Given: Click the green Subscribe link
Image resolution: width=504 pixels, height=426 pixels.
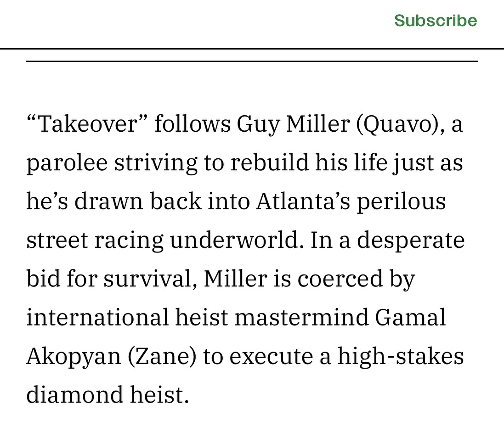Looking at the screenshot, I should click(x=436, y=21).
